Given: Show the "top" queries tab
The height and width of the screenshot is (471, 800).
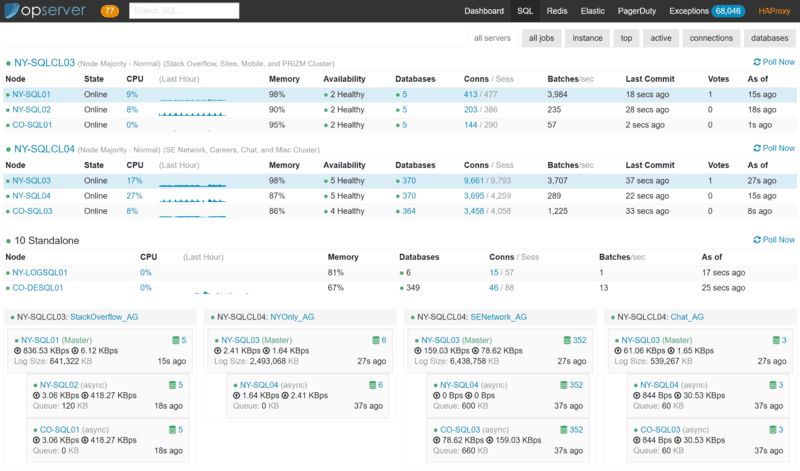Looking at the screenshot, I should point(626,38).
